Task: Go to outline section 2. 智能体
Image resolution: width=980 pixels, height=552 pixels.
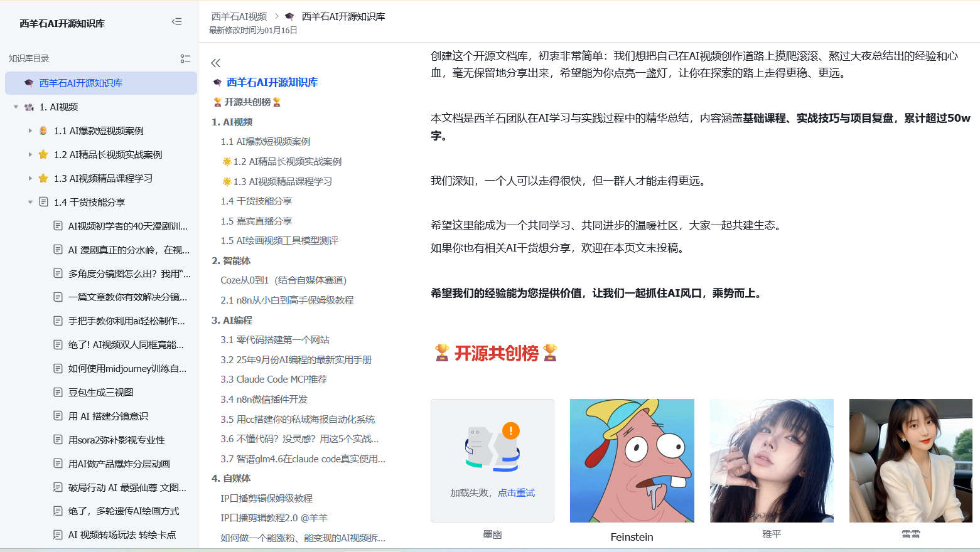Action: (x=231, y=260)
